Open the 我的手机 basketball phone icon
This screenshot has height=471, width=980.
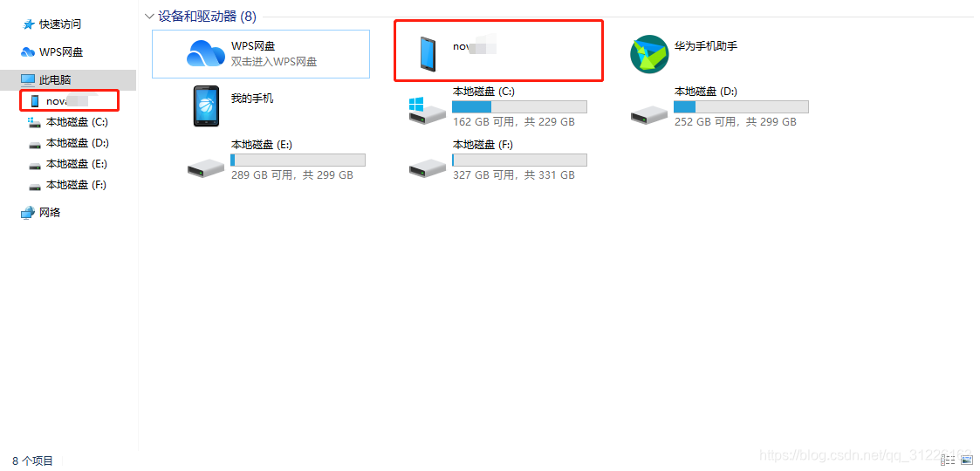(206, 106)
